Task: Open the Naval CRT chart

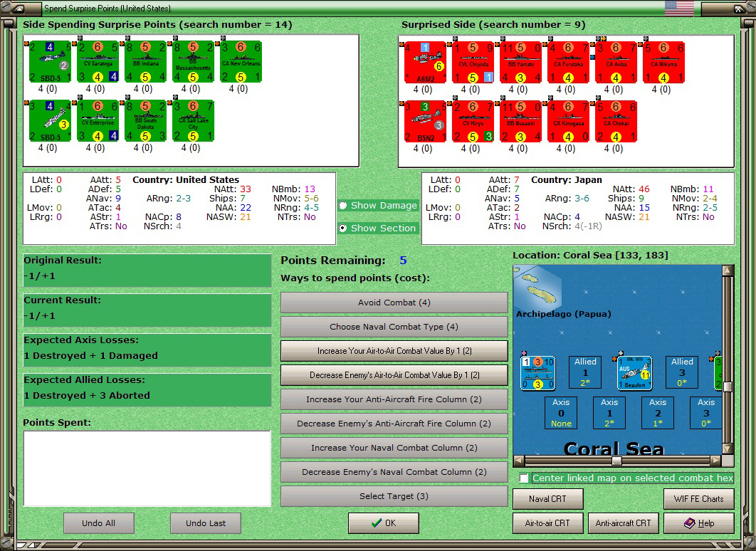Action: pos(547,499)
